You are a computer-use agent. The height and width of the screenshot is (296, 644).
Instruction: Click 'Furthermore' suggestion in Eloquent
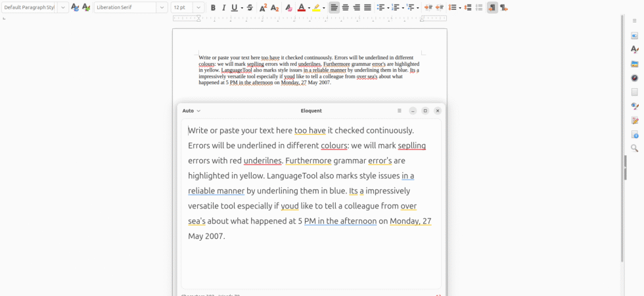[308, 160]
